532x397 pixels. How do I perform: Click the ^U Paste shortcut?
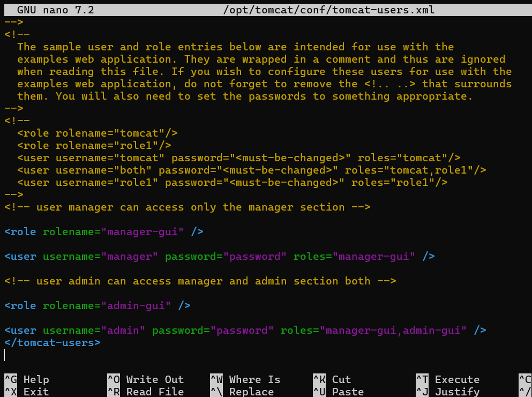pos(338,392)
